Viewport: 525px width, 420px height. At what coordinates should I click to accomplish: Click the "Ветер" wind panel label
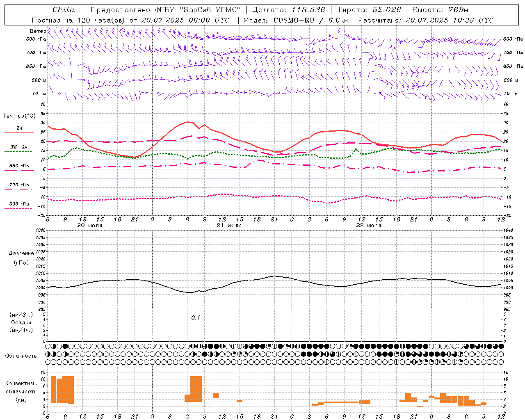(x=38, y=31)
